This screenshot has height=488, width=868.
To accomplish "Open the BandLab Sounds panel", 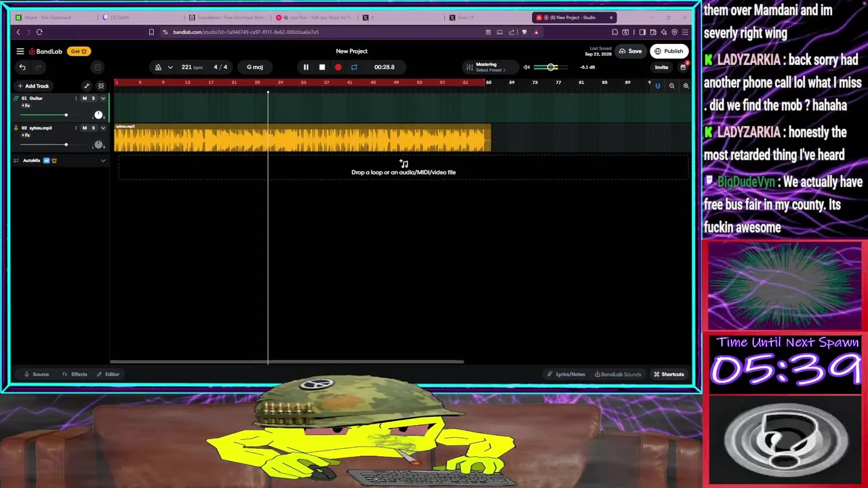I will 618,374.
